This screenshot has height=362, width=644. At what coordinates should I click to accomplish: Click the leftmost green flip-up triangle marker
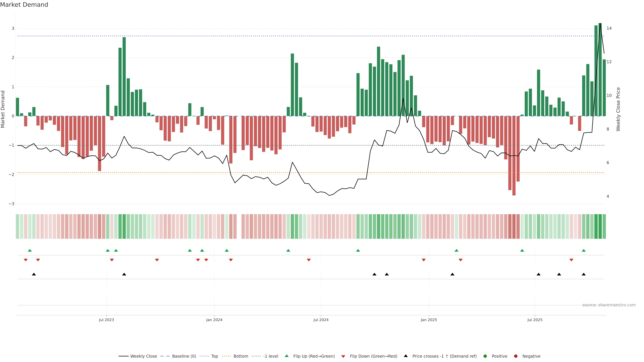[30, 250]
